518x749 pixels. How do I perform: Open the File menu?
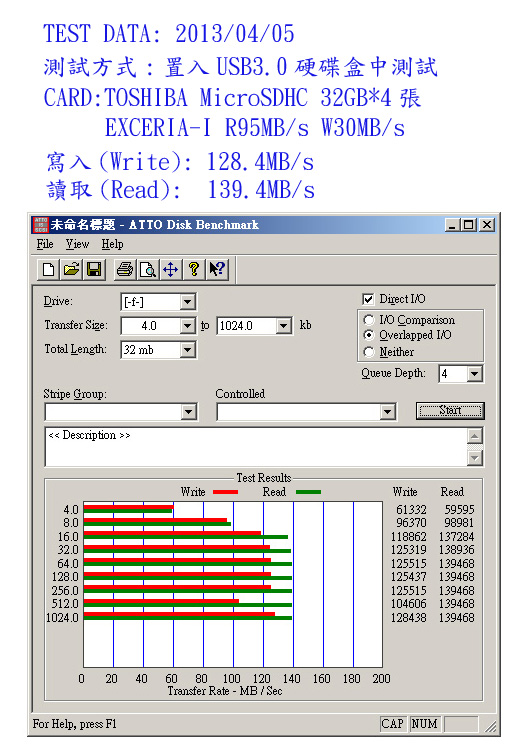(x=45, y=244)
